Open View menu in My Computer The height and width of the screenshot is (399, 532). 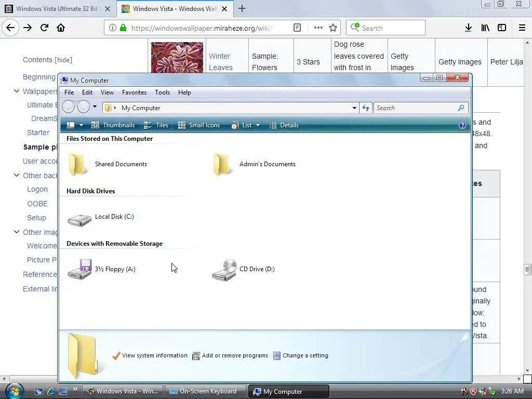107,92
